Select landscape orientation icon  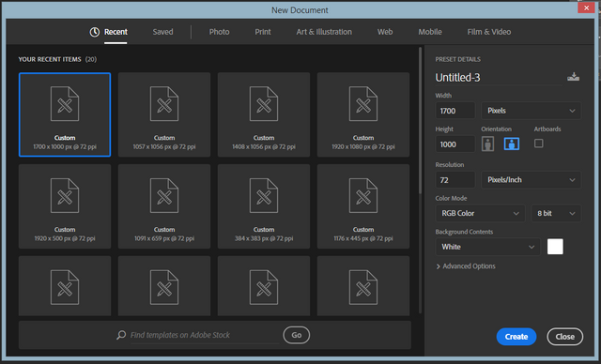511,144
